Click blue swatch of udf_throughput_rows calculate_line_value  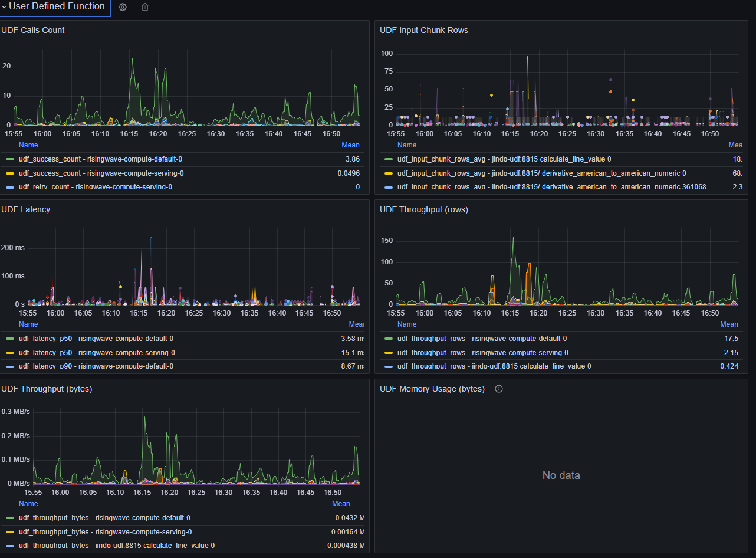click(x=389, y=366)
